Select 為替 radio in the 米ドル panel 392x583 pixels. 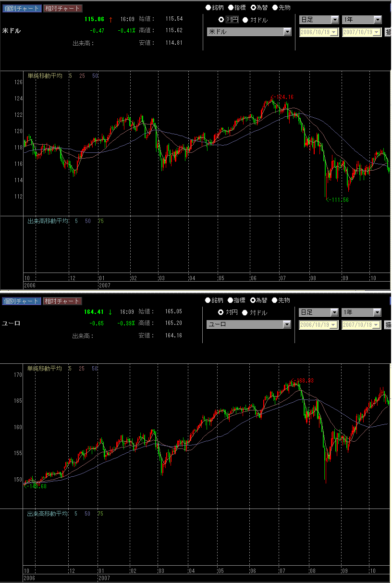[253, 8]
